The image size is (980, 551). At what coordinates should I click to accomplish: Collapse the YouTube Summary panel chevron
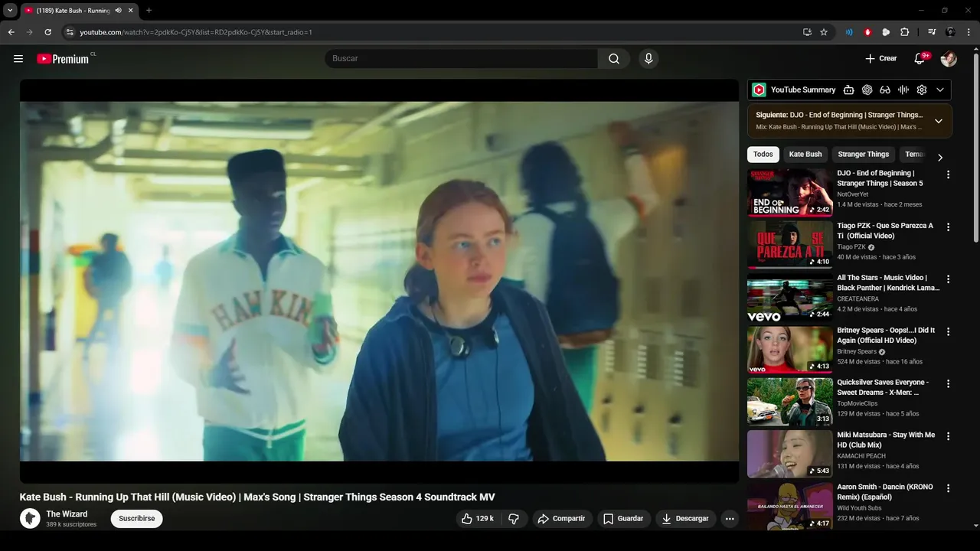point(940,90)
